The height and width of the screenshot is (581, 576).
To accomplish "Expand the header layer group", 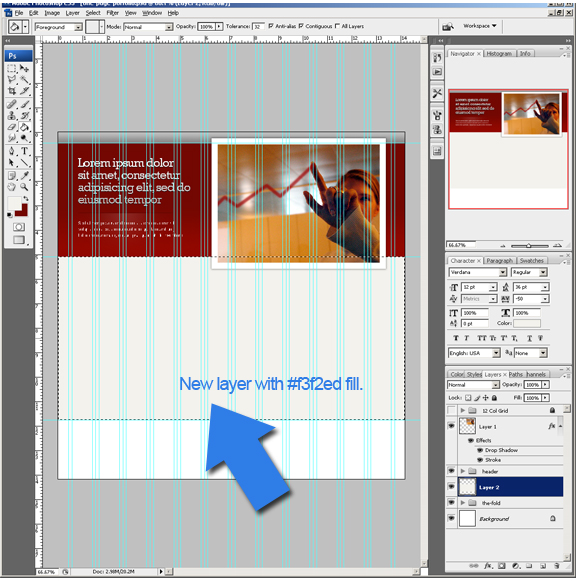I will coord(463,471).
